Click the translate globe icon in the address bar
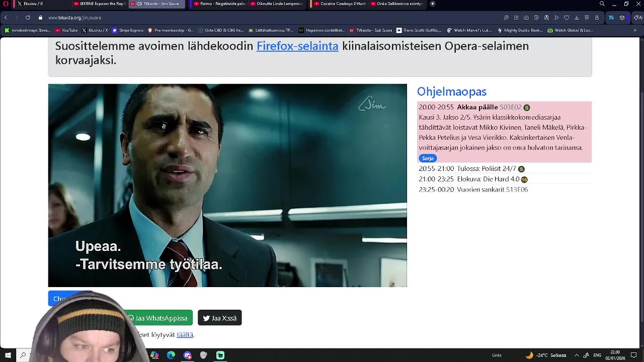 coord(546,18)
